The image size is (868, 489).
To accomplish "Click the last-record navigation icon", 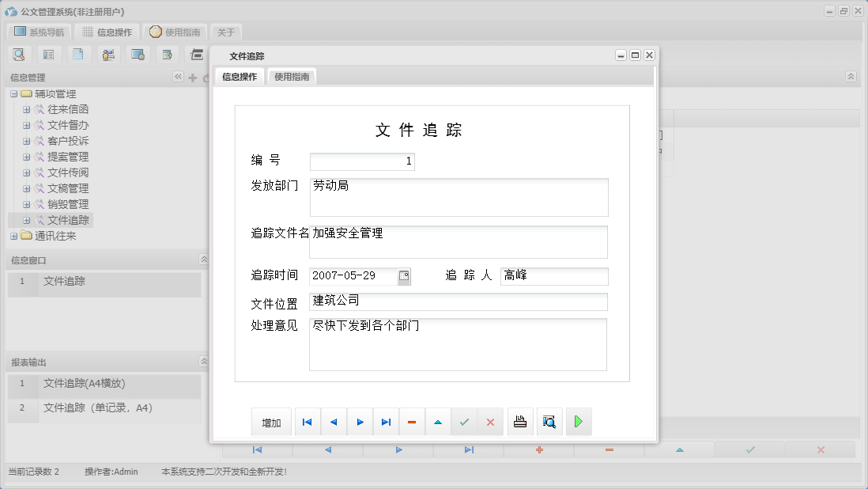I will [386, 422].
